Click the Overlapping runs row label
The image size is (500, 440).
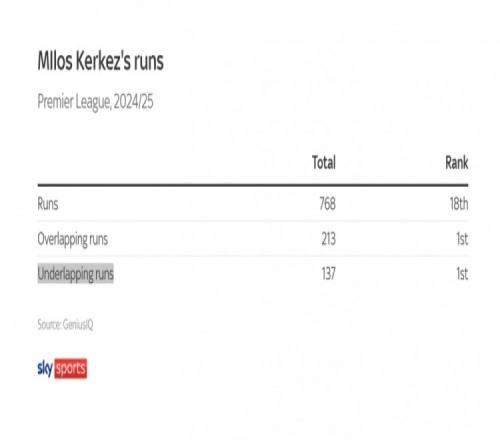73,239
